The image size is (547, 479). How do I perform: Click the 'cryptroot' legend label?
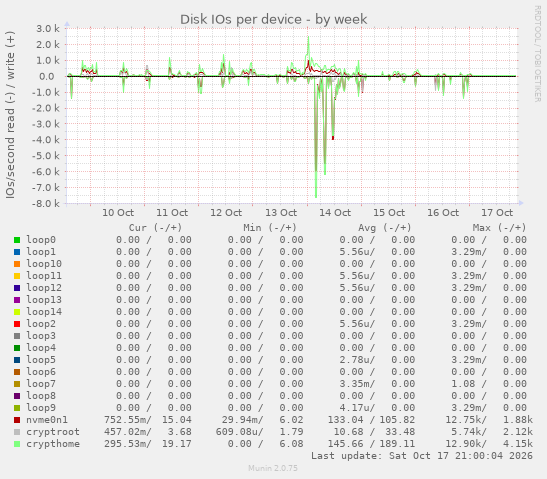(x=53, y=432)
